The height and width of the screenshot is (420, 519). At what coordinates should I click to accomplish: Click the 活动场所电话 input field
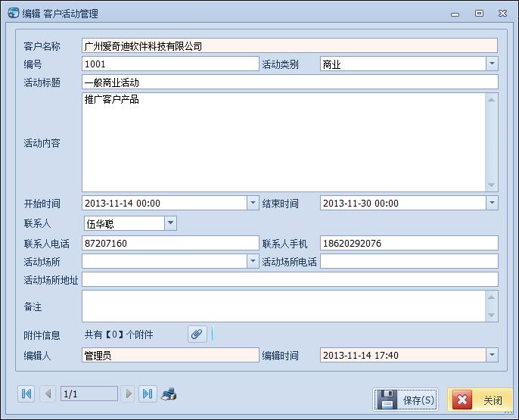[409, 261]
